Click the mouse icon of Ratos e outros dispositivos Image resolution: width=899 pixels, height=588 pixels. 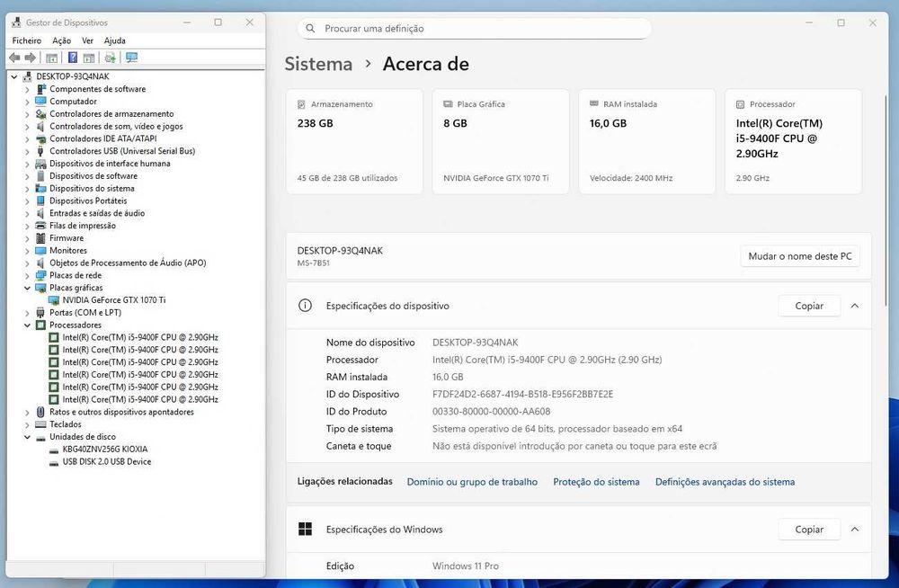(40, 412)
